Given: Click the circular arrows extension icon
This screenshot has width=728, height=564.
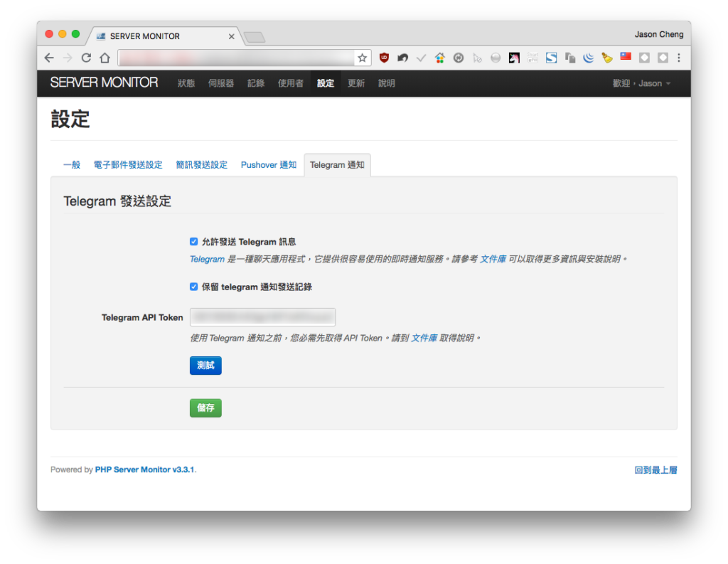Looking at the screenshot, I should [459, 58].
